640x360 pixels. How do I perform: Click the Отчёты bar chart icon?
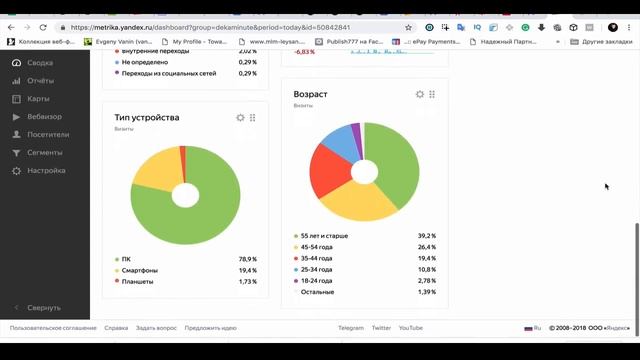click(x=16, y=81)
